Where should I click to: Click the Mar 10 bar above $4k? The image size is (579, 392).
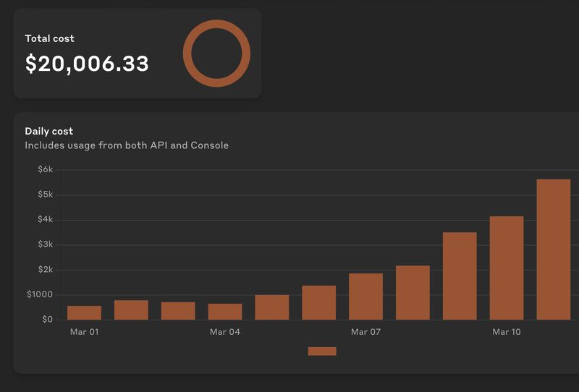click(507, 268)
